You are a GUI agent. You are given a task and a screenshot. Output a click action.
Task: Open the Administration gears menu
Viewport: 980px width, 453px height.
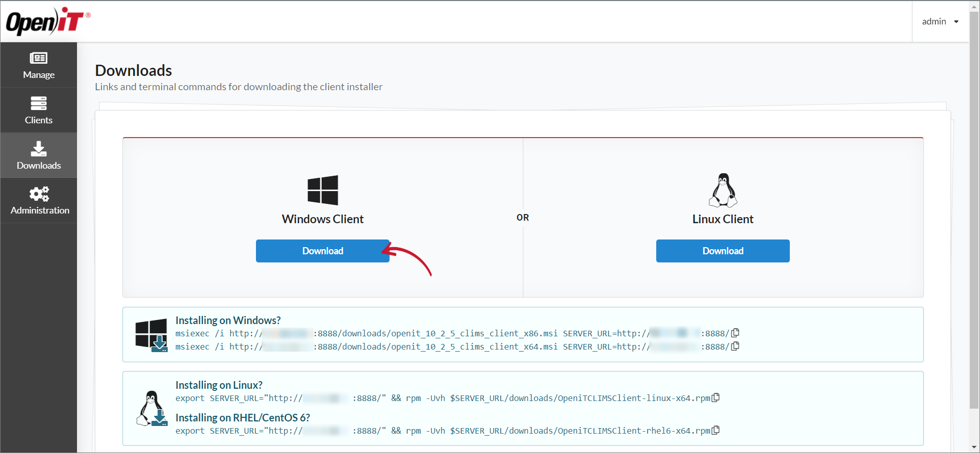(x=39, y=200)
